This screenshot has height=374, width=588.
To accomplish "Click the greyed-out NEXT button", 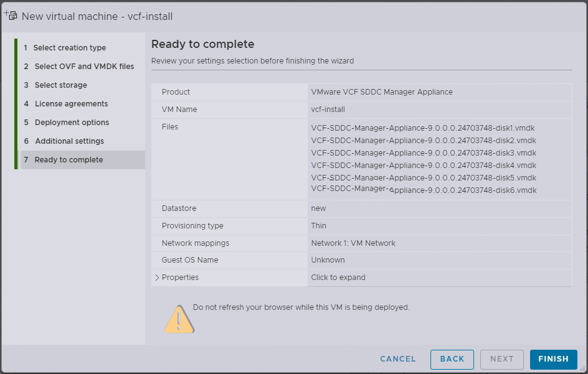I will (501, 359).
